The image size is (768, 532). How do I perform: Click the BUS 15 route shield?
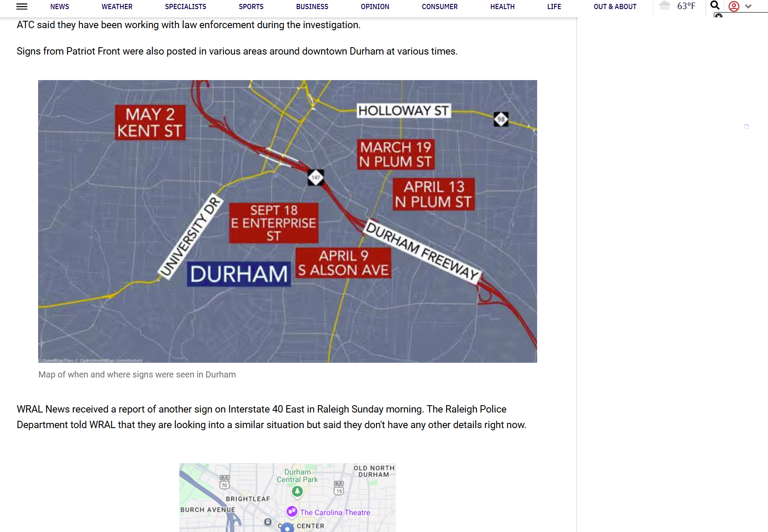(339, 488)
